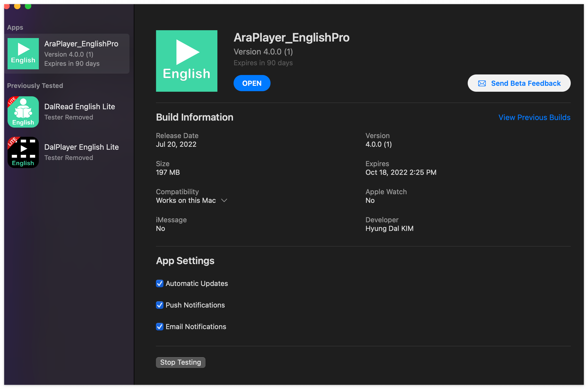
Task: Click the envelope icon in feedback button
Action: coord(482,83)
